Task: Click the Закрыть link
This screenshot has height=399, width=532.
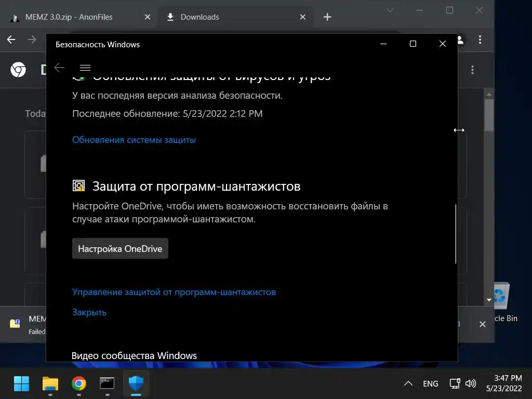Action: 89,312
